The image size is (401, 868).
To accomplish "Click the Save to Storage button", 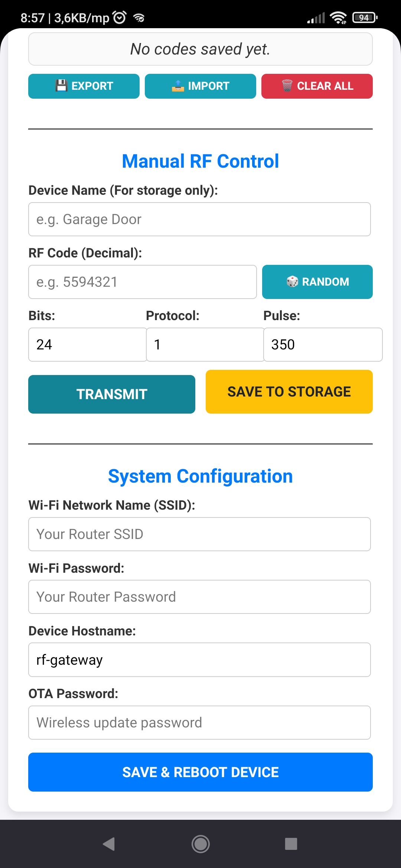I will [289, 392].
